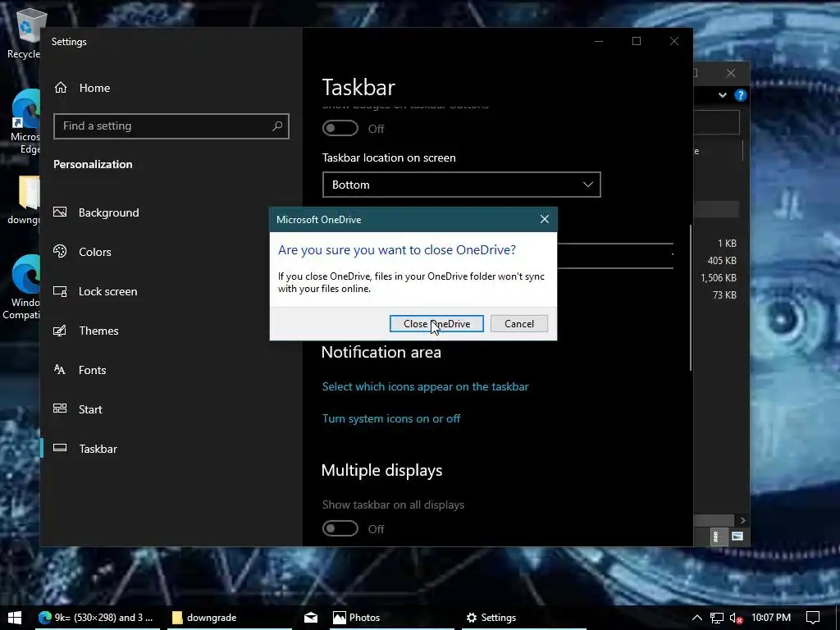
Task: Click the Fonts letter icon in sidebar
Action: pyautogui.click(x=60, y=369)
